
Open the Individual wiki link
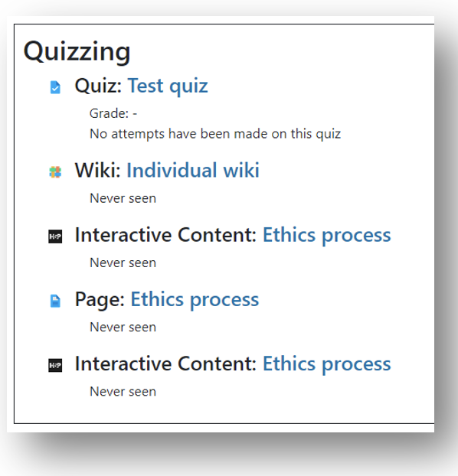pos(193,170)
